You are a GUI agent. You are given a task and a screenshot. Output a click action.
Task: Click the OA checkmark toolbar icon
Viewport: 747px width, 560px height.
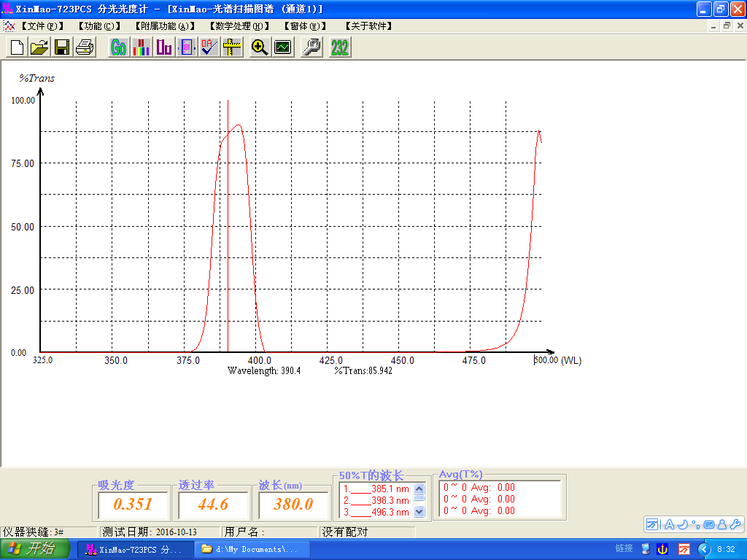click(209, 47)
